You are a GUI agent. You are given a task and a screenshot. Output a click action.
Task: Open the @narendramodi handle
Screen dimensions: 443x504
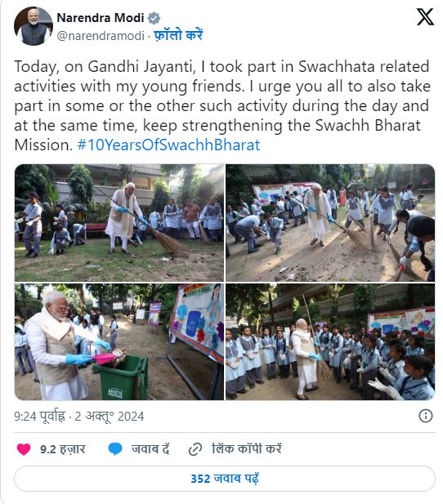pos(101,36)
